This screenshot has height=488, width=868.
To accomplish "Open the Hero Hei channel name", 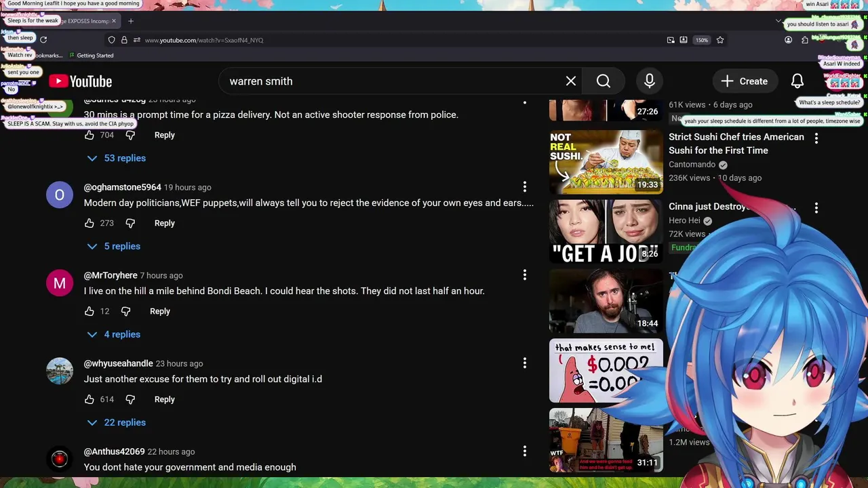I will point(684,220).
